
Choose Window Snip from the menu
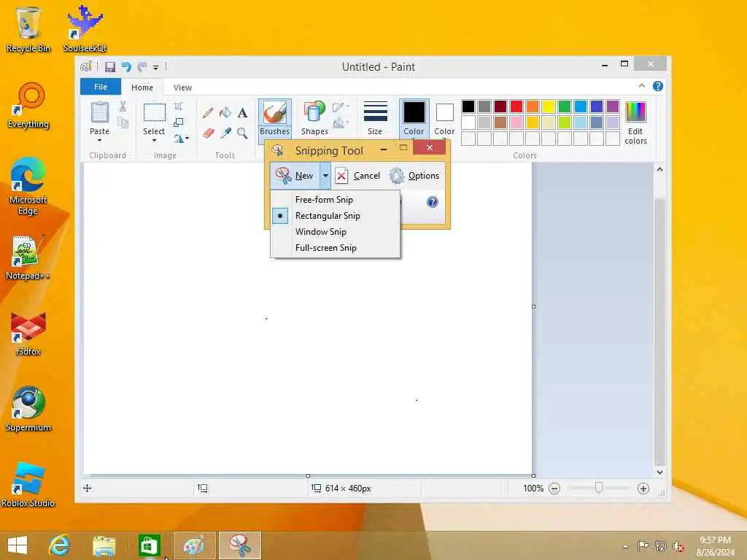tap(336, 232)
